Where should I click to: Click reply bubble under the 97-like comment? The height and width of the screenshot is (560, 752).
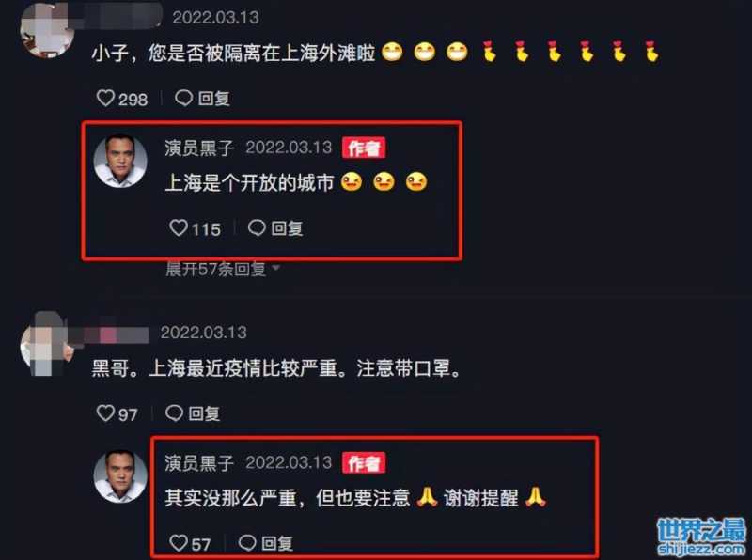coord(174,412)
